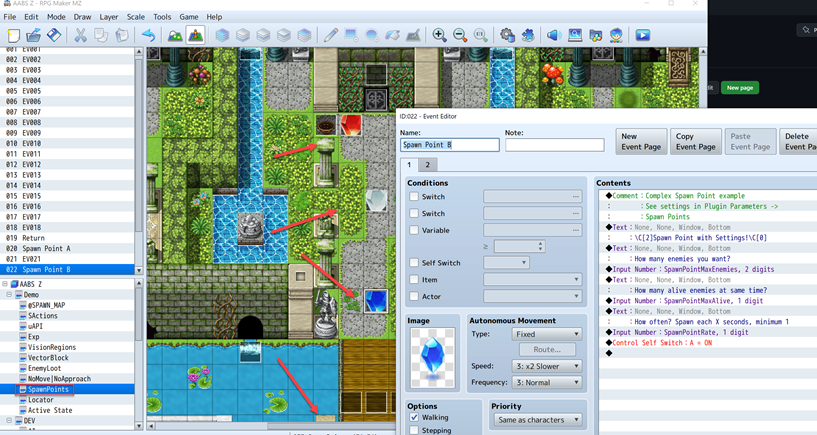Screen dimensions: 817x435
Task: Open the Sound Test speaker icon
Action: (x=554, y=35)
